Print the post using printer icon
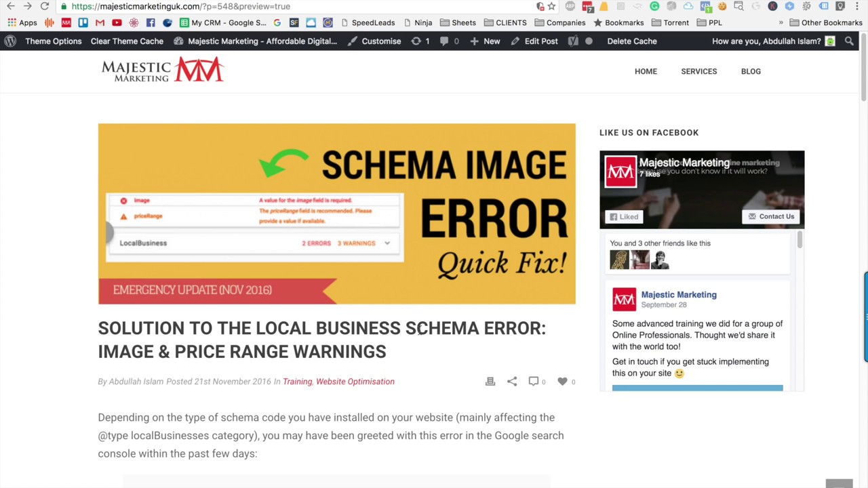 point(490,382)
